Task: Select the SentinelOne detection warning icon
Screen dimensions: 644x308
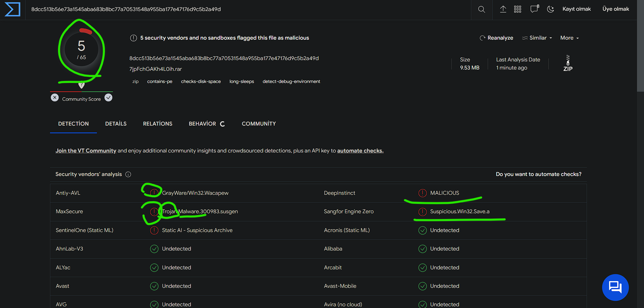Action: [x=154, y=230]
